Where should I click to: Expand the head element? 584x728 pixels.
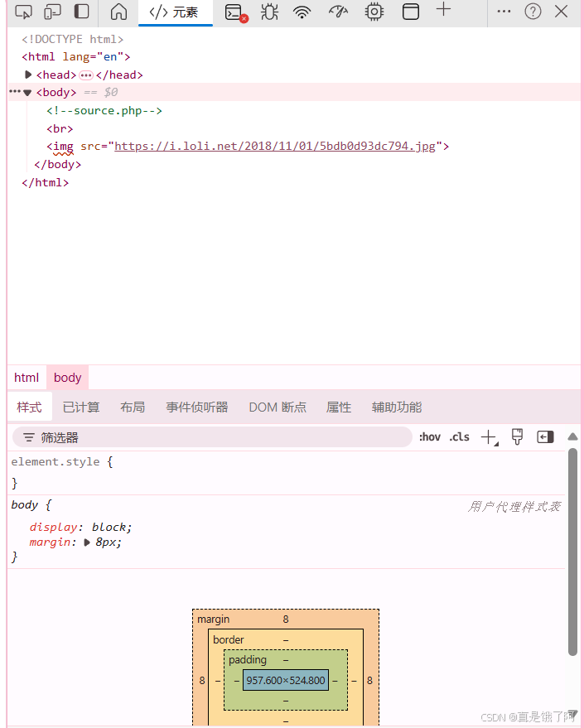tap(28, 74)
